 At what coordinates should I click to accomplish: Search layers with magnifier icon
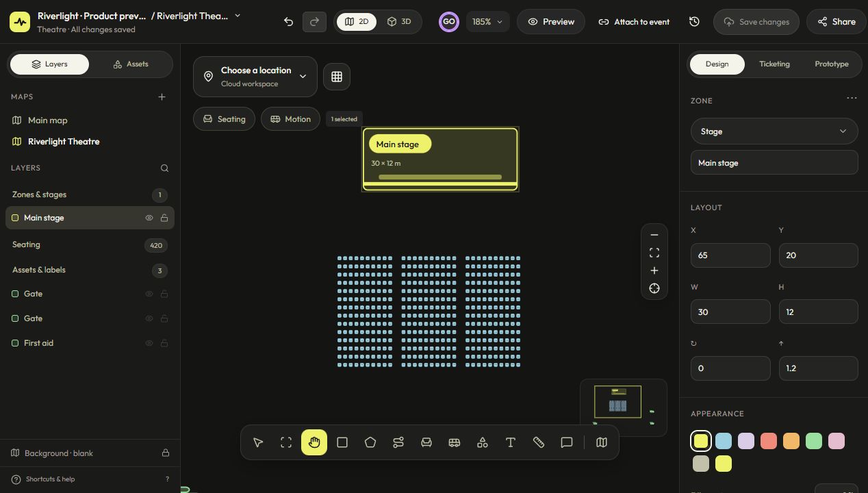click(164, 168)
